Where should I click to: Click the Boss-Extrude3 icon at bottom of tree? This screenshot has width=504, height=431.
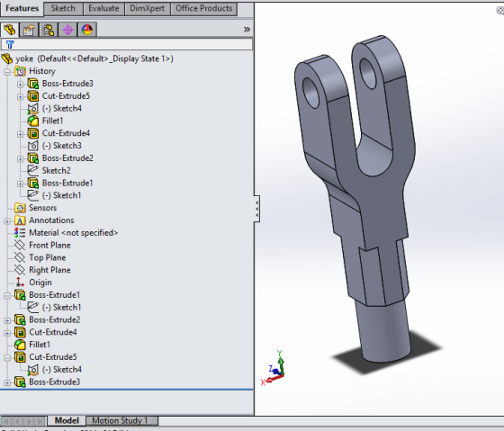20,382
